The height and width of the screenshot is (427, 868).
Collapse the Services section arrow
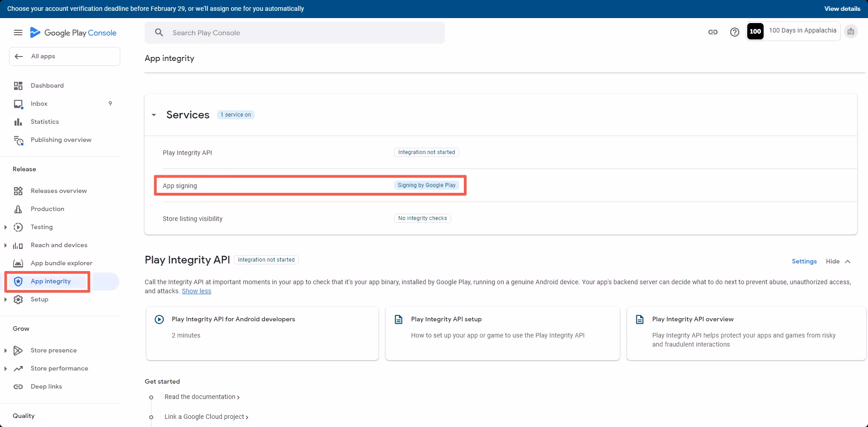[154, 115]
